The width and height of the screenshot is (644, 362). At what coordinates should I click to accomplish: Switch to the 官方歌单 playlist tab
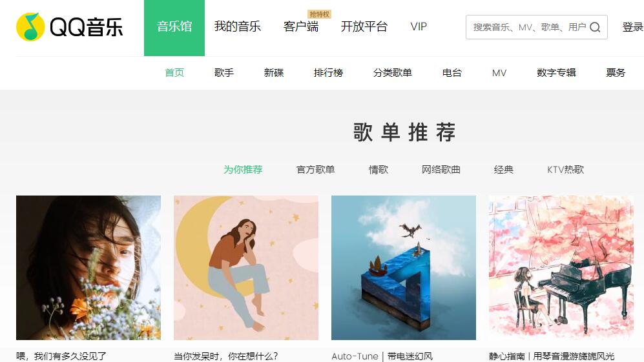tap(315, 170)
